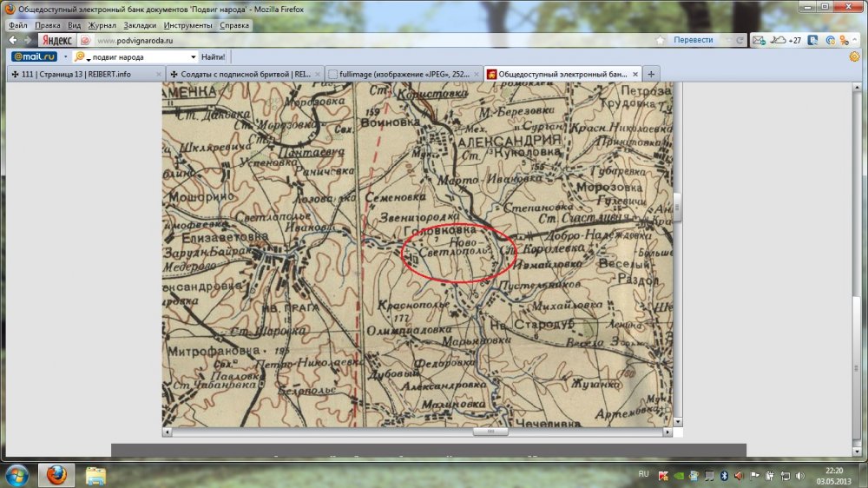Click the map vertical scrollbar down arrow

pyautogui.click(x=678, y=422)
